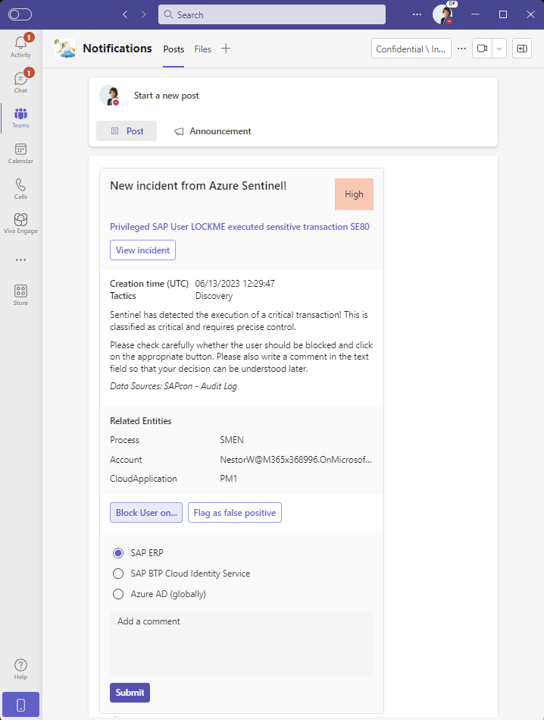Click the View incident button
The image size is (544, 720).
pos(143,250)
